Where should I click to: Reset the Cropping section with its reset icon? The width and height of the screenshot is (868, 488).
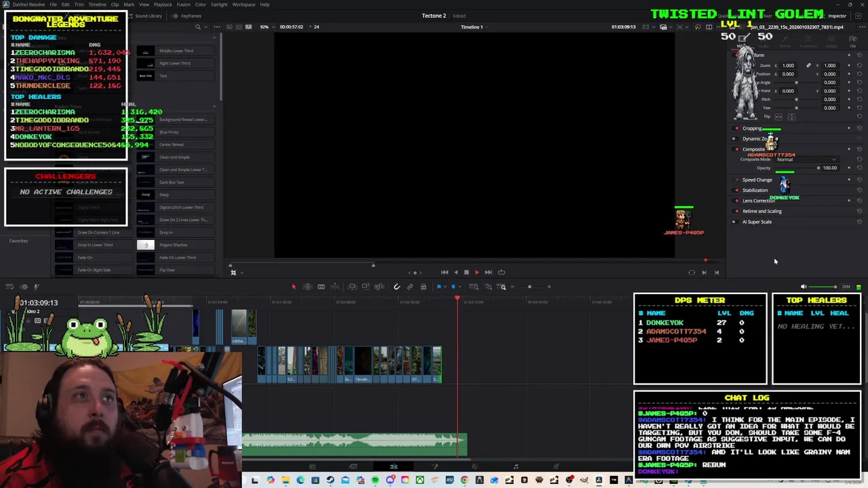coord(859,127)
